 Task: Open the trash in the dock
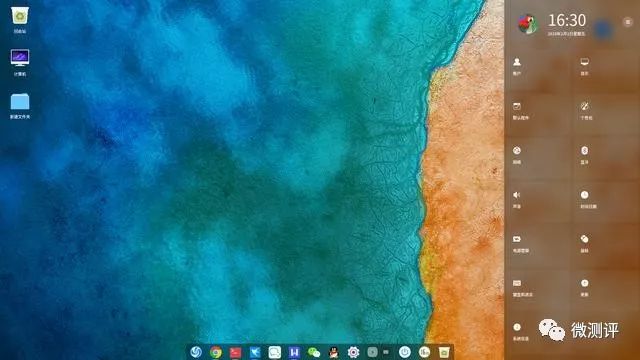tap(444, 352)
